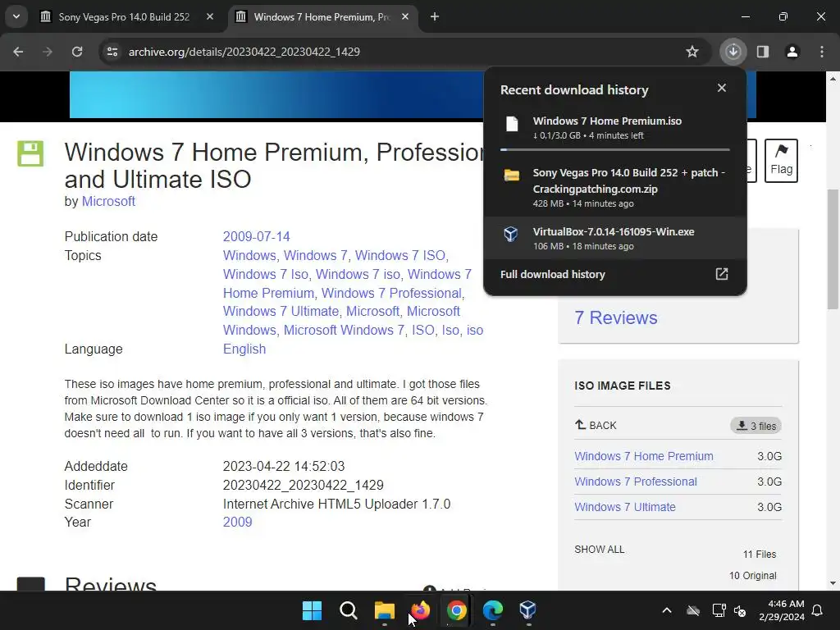Click the page vertical scrollbar thumb
Image resolution: width=840 pixels, height=630 pixels.
tap(833, 249)
